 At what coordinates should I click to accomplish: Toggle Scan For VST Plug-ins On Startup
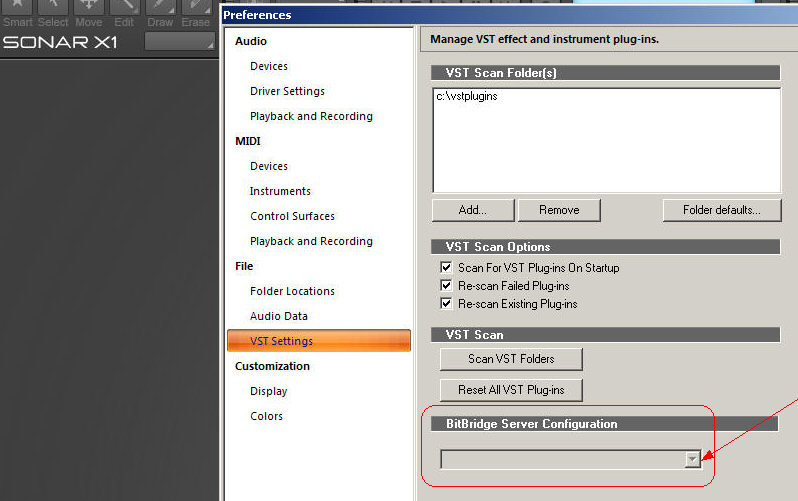[x=446, y=267]
